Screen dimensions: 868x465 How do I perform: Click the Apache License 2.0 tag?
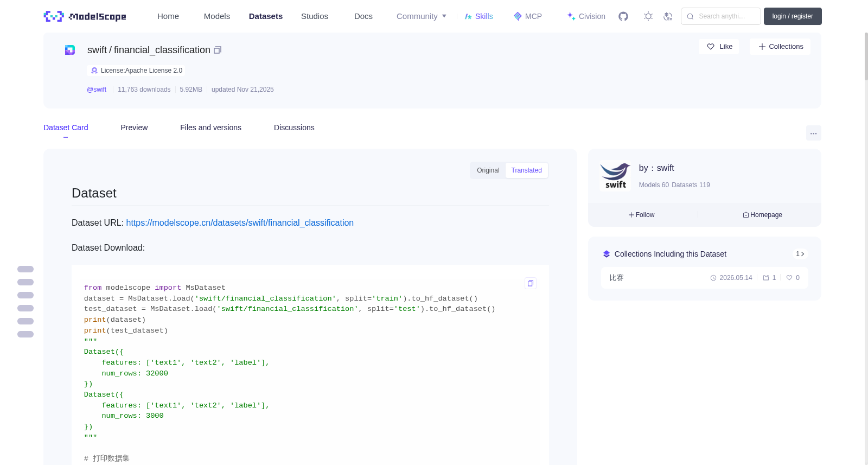pyautogui.click(x=136, y=71)
